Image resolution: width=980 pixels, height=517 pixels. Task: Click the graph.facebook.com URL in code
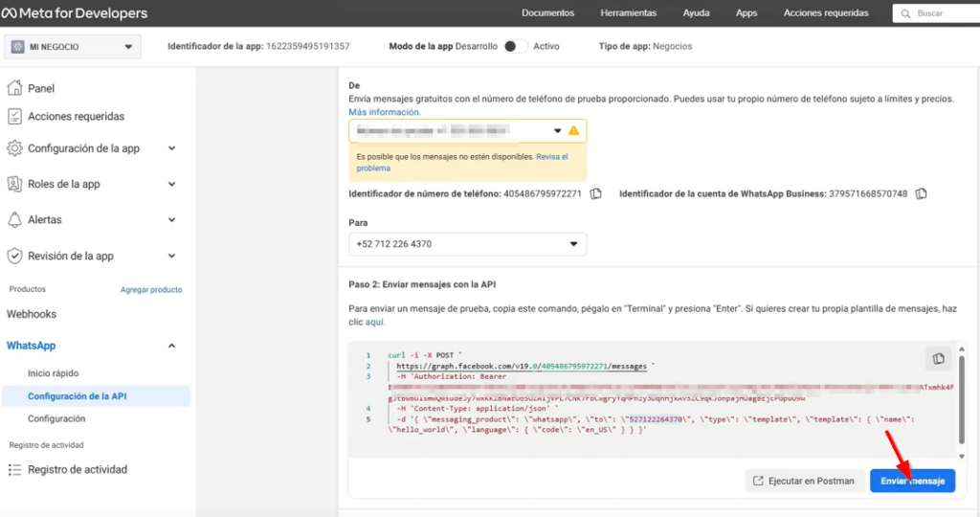coord(522,367)
